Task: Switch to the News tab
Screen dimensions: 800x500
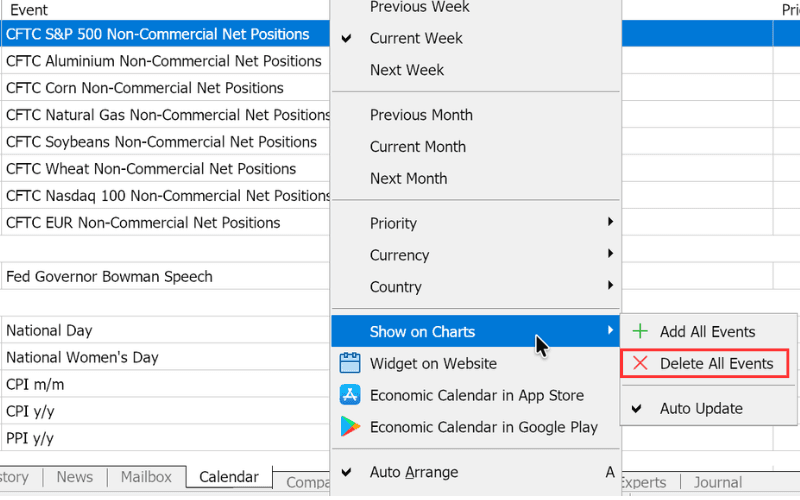Action: (x=74, y=477)
